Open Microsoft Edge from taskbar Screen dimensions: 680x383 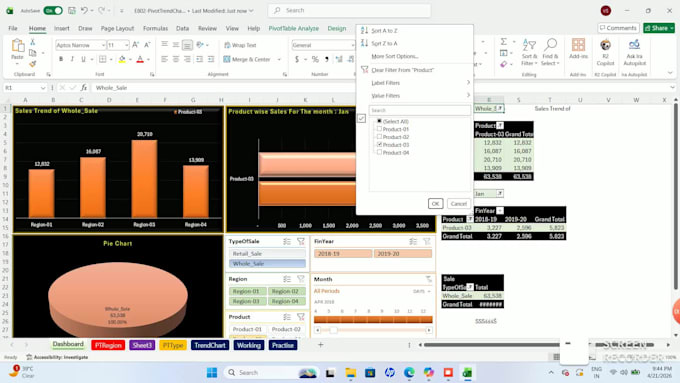pos(409,373)
